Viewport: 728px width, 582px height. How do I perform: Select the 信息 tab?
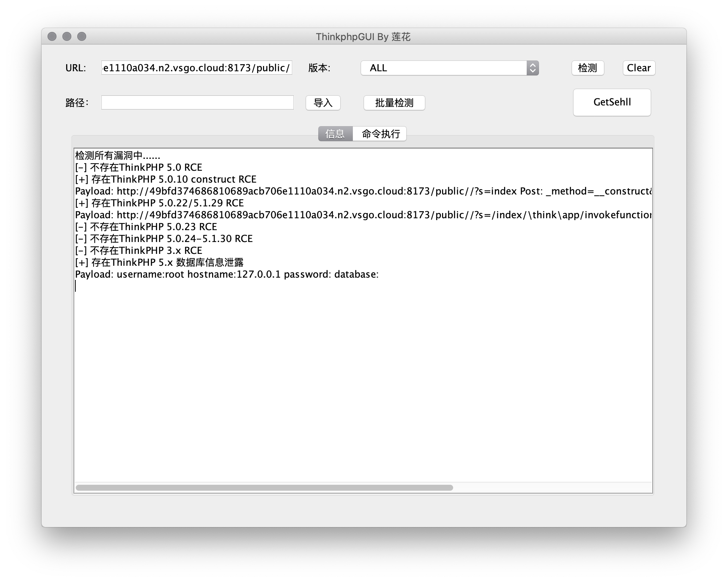click(x=335, y=134)
